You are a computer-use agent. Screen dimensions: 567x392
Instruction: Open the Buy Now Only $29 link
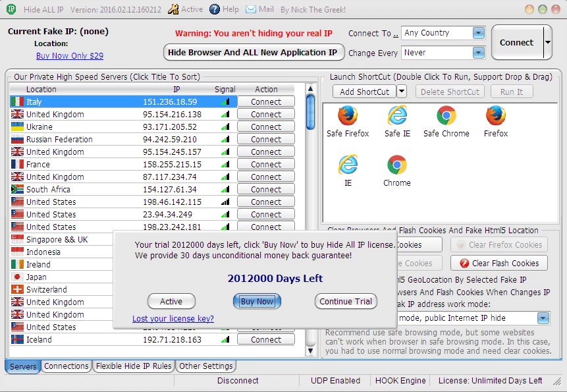coord(70,56)
